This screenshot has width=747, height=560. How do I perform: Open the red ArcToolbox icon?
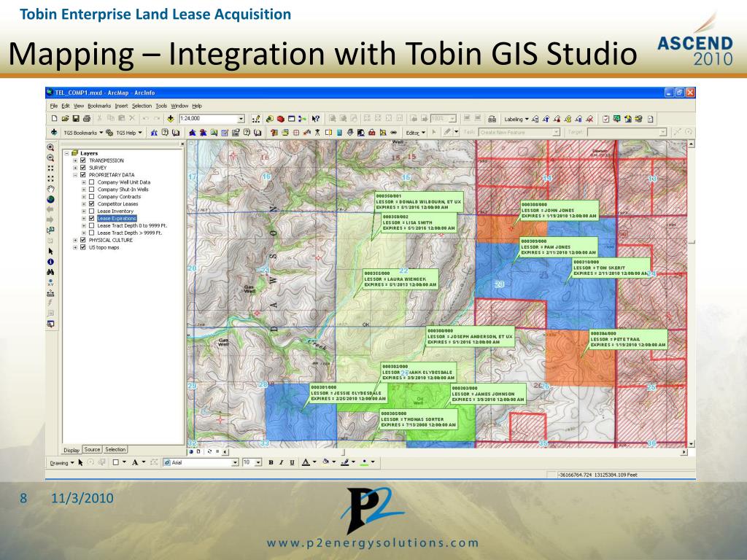pyautogui.click(x=281, y=119)
